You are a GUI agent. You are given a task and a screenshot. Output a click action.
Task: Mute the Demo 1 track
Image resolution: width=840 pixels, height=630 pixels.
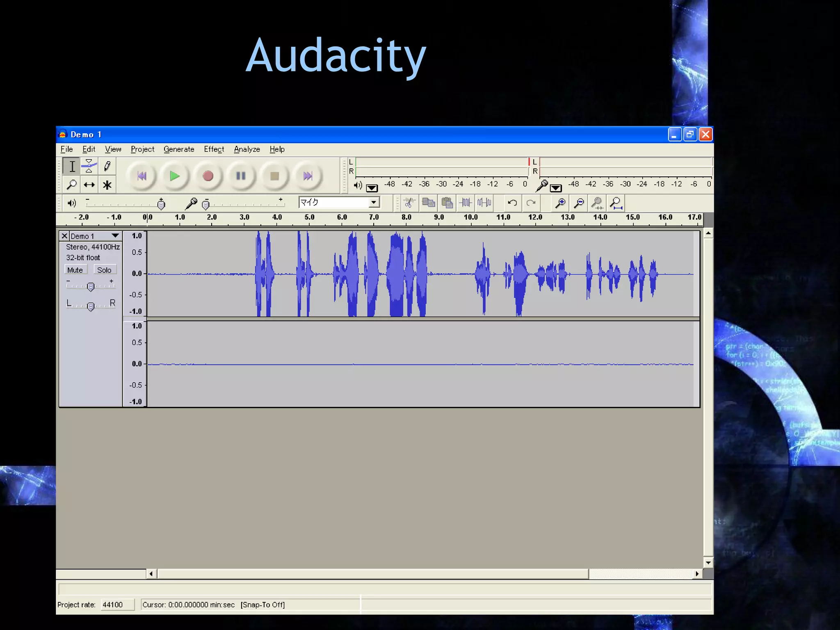(75, 270)
